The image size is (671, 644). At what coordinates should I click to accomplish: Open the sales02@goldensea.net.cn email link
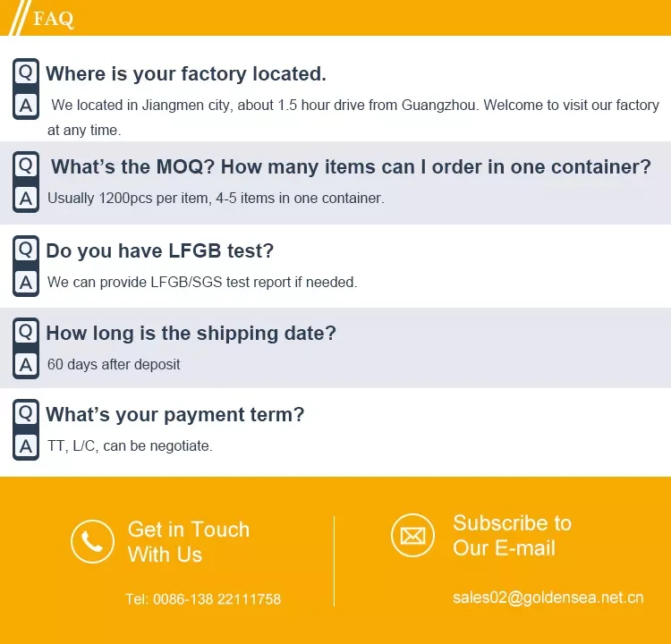[x=548, y=597]
